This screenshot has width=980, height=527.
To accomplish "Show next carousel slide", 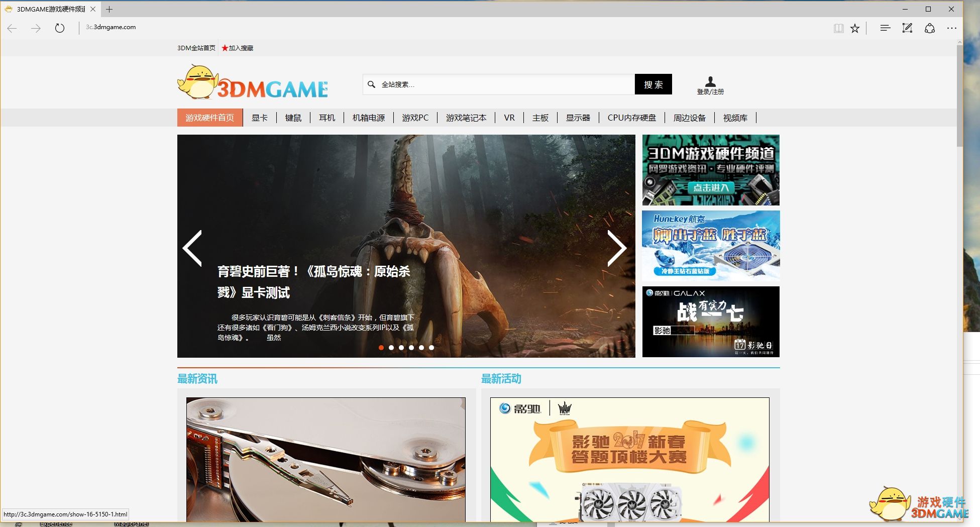I will coord(617,248).
